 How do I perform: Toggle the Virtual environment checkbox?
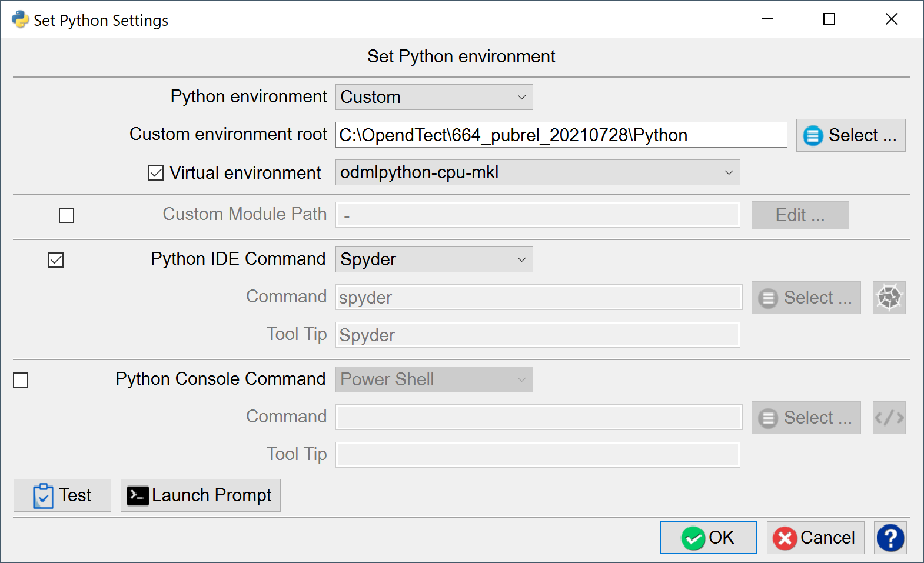(x=156, y=173)
